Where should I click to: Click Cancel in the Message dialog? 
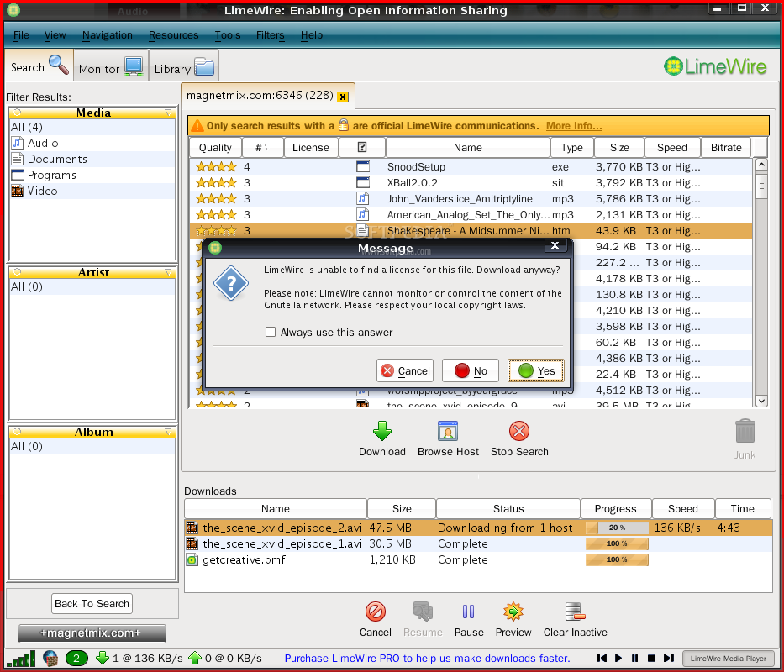click(404, 370)
